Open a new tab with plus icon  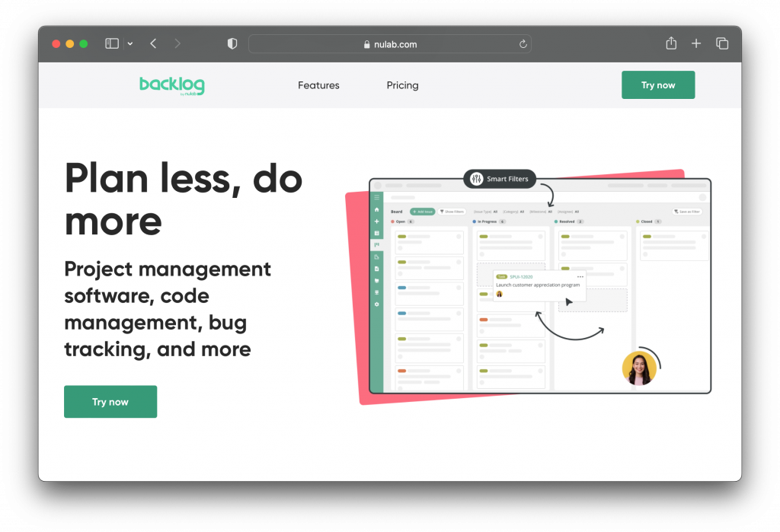pyautogui.click(x=696, y=43)
